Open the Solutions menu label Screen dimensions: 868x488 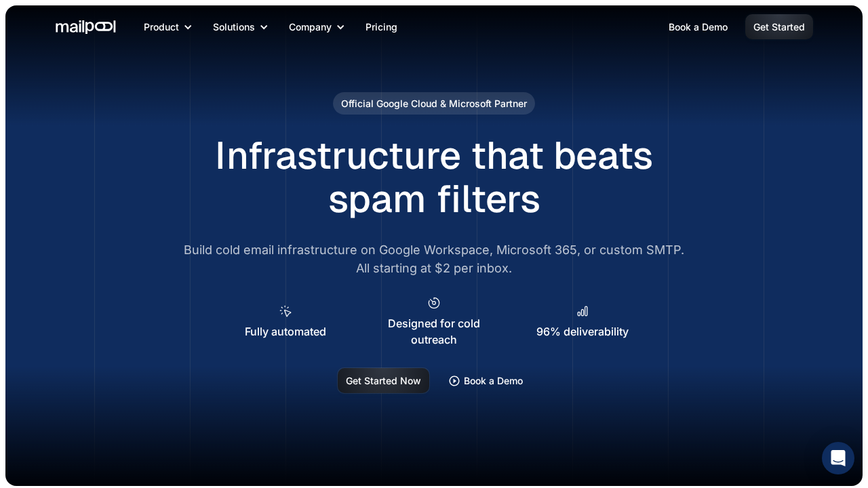pyautogui.click(x=234, y=27)
